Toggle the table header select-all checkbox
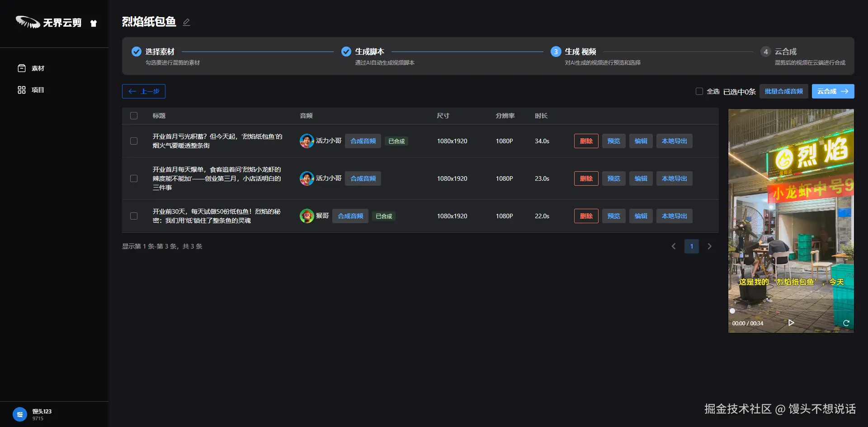Viewport: 868px width, 427px height. 134,116
